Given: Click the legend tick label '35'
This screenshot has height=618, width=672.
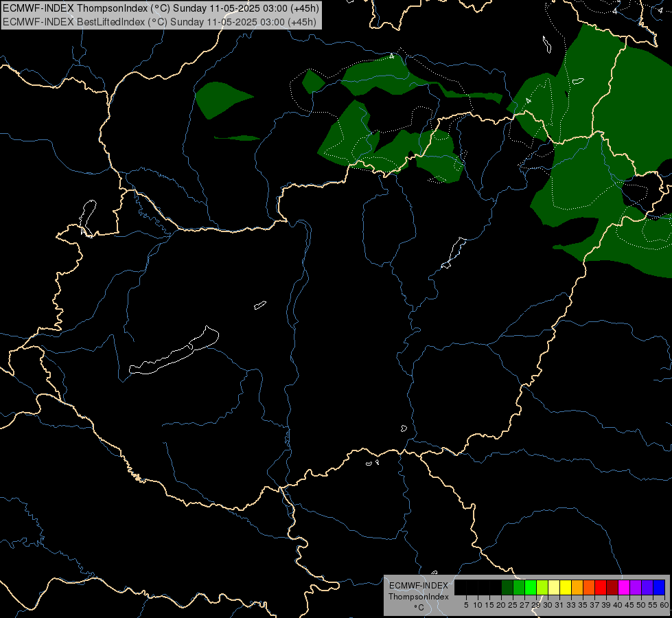Looking at the screenshot, I should (583, 605).
